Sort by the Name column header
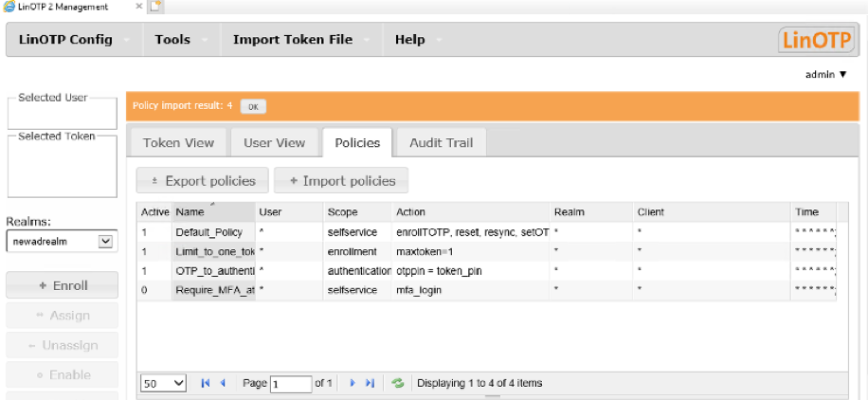Screen dimensions: 868x400 (x=213, y=212)
